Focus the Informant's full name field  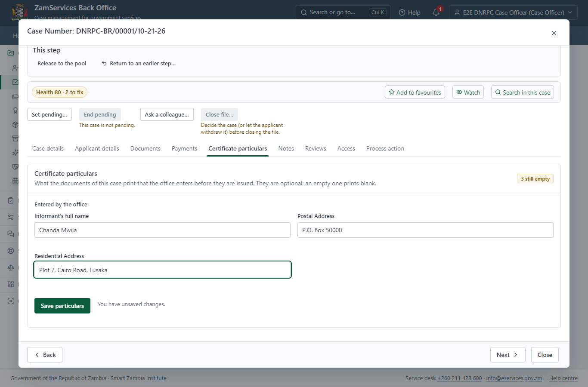click(x=162, y=230)
